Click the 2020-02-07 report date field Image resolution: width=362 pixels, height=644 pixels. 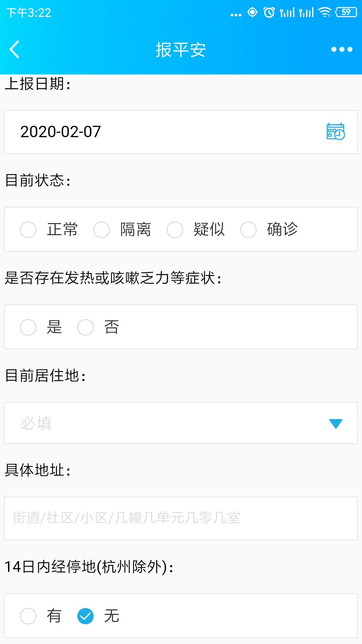click(161, 132)
